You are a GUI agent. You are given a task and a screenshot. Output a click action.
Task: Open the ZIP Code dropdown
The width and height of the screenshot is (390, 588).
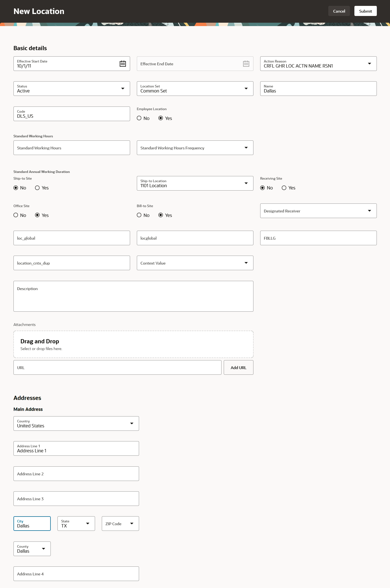tap(131, 524)
